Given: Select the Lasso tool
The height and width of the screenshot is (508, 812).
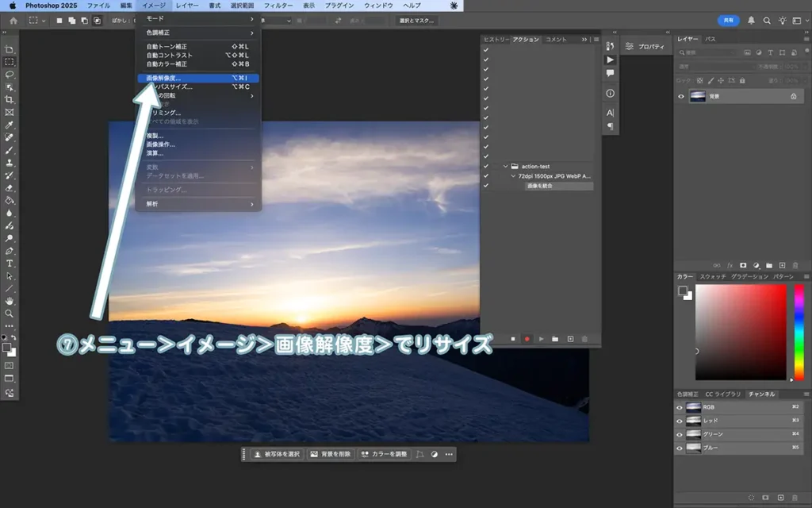Looking at the screenshot, I should (x=10, y=74).
